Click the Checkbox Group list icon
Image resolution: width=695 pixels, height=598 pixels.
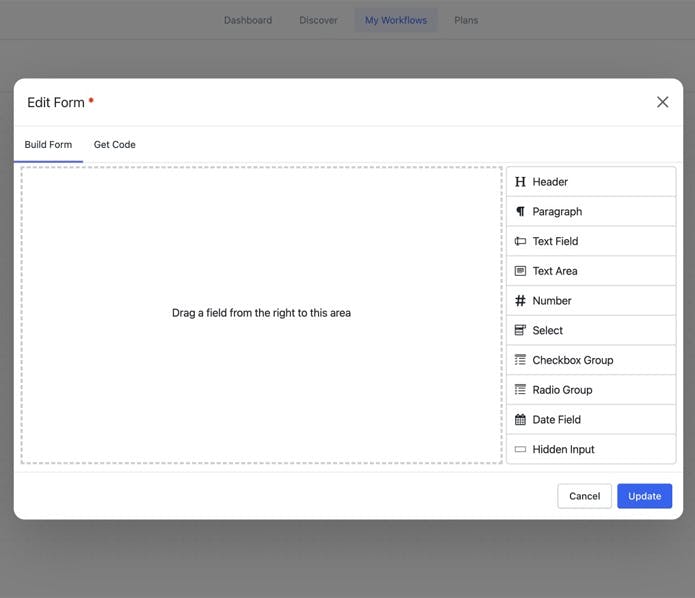click(520, 360)
